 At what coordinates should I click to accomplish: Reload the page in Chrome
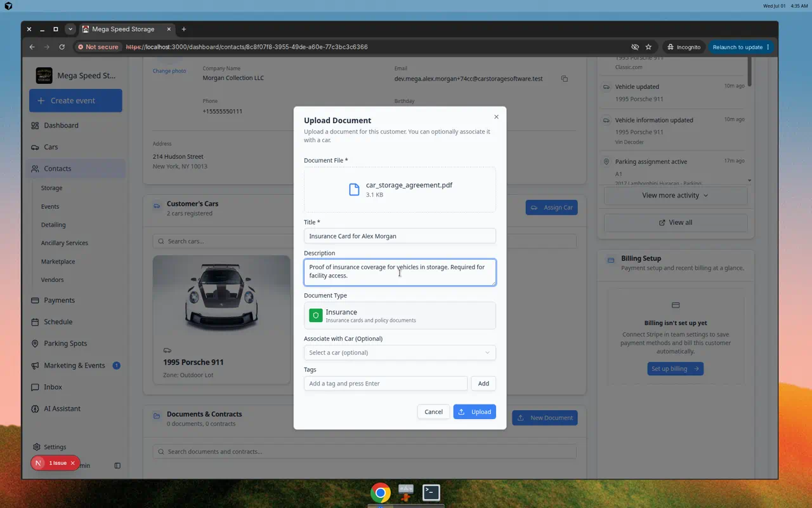point(62,47)
